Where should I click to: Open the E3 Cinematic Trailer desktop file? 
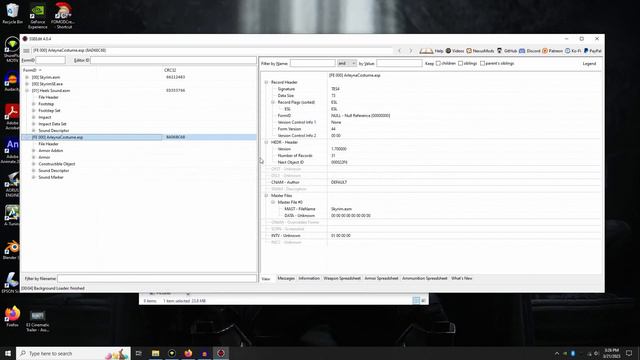(x=38, y=320)
